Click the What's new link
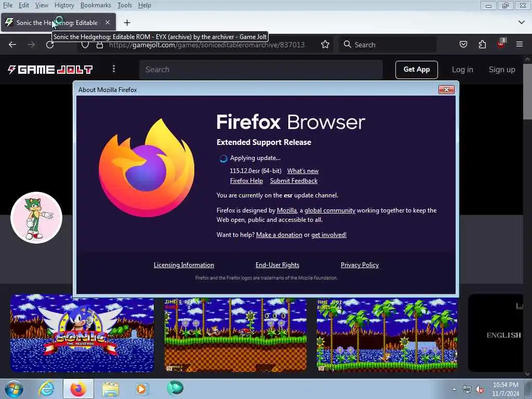Image resolution: width=532 pixels, height=399 pixels. [303, 171]
